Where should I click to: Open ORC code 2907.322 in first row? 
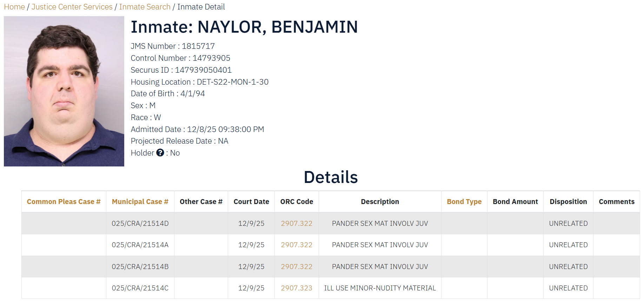click(x=297, y=223)
